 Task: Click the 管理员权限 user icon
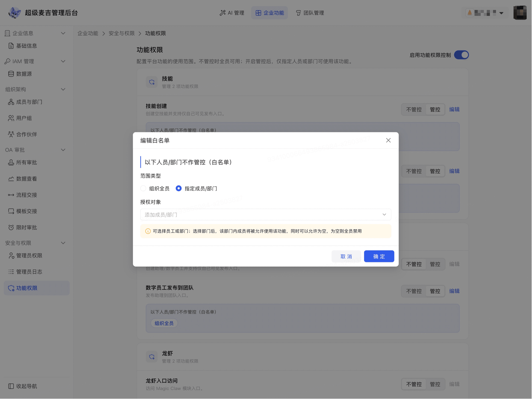11,256
